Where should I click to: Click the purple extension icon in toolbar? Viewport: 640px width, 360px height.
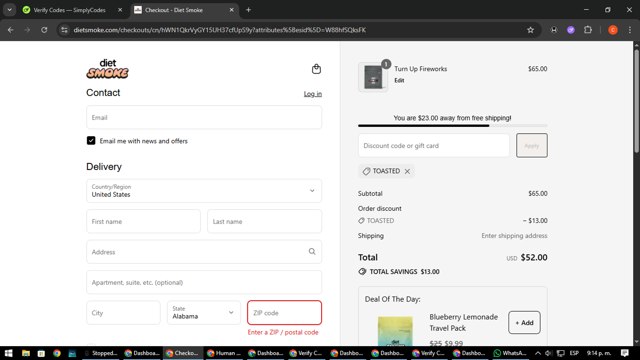571,30
